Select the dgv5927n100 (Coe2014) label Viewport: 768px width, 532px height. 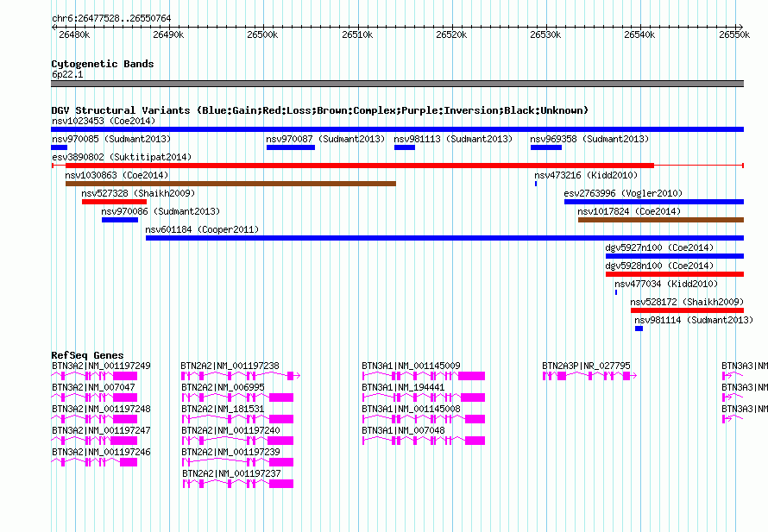tap(659, 247)
